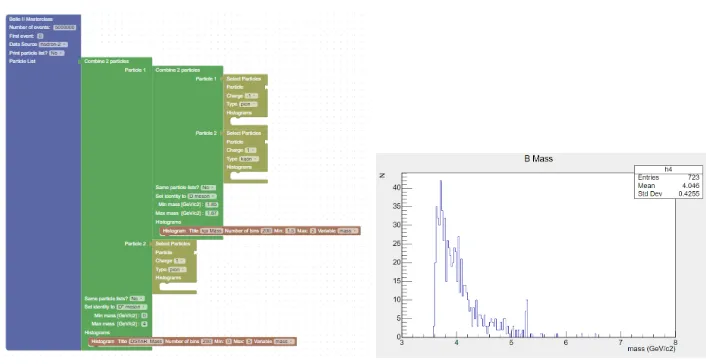Edit Title field of the bottom Histogram block
The width and height of the screenshot is (706, 364).
coord(146,341)
